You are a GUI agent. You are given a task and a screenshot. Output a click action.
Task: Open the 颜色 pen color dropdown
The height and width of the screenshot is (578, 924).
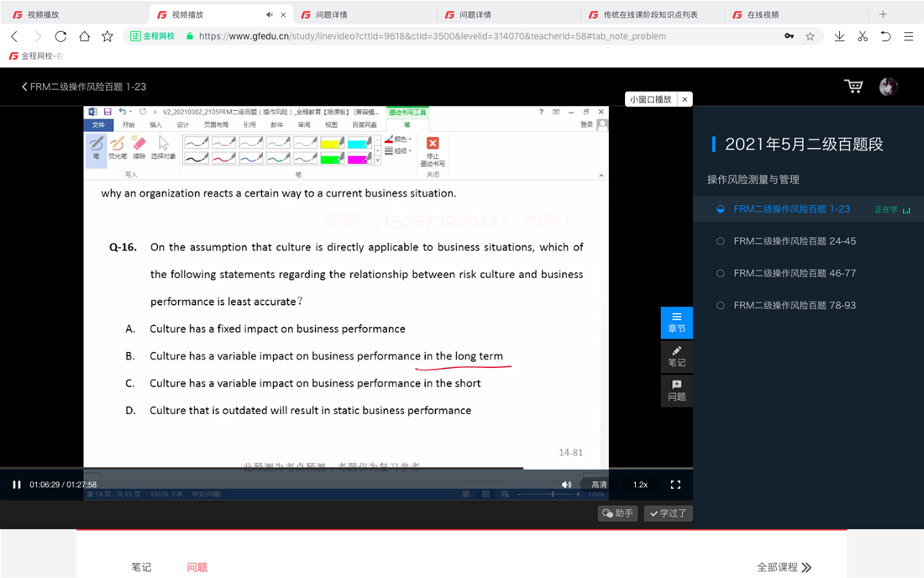[x=398, y=139]
